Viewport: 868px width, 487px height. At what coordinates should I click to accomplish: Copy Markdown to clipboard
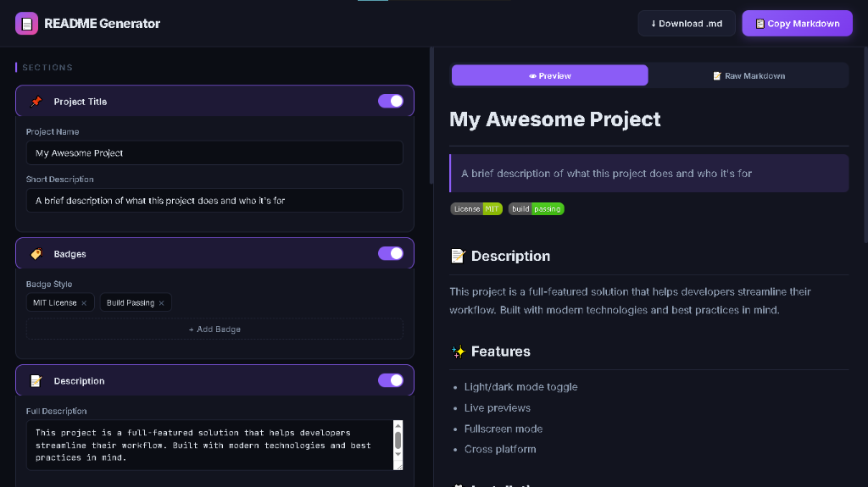(x=797, y=23)
